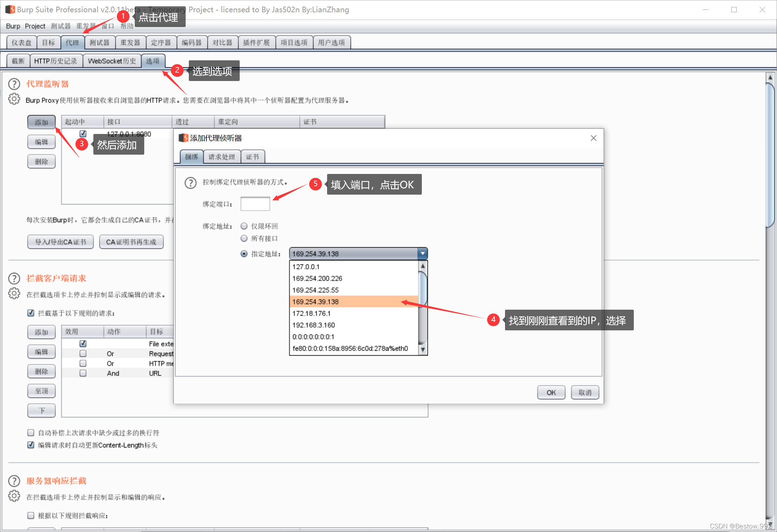Click address list scrollbar down arrow
The width and height of the screenshot is (777, 532).
pyautogui.click(x=423, y=350)
